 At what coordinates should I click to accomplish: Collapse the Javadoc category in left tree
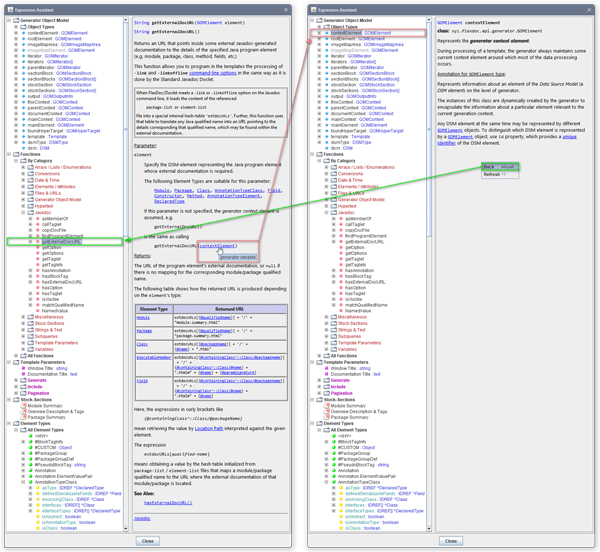(23, 213)
